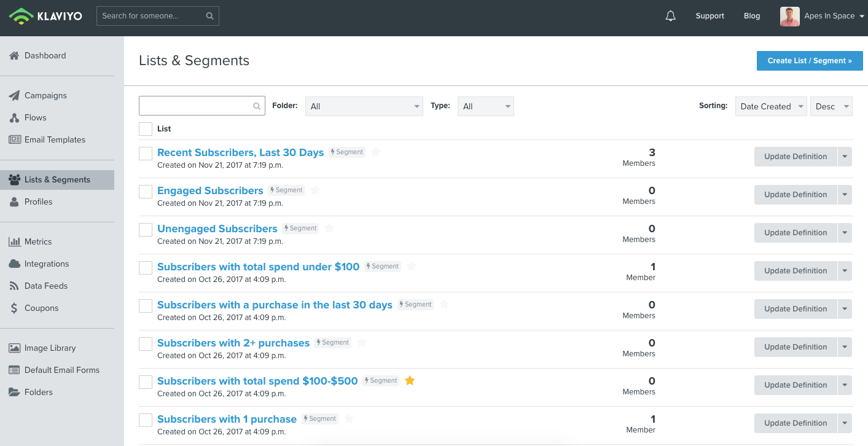
Task: Click the user avatar picture
Action: click(790, 17)
